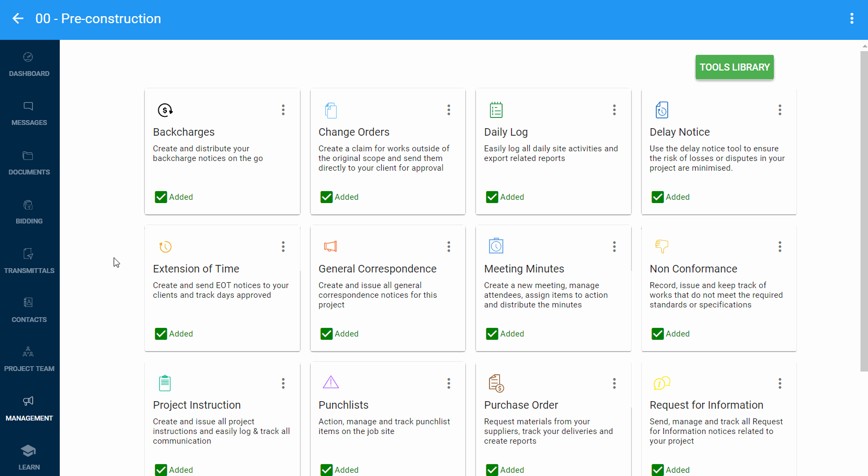
Task: Click the Purchase Order invoice icon
Action: coord(496,383)
